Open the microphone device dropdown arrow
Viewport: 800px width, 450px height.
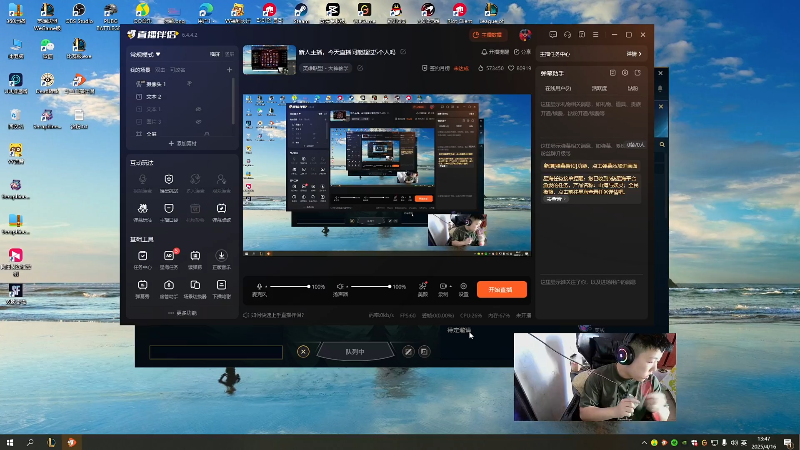click(266, 287)
